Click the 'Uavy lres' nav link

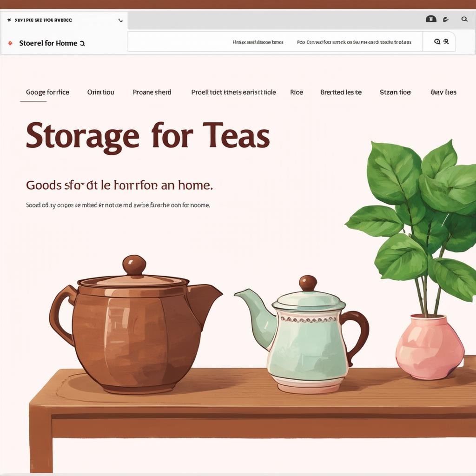(443, 92)
